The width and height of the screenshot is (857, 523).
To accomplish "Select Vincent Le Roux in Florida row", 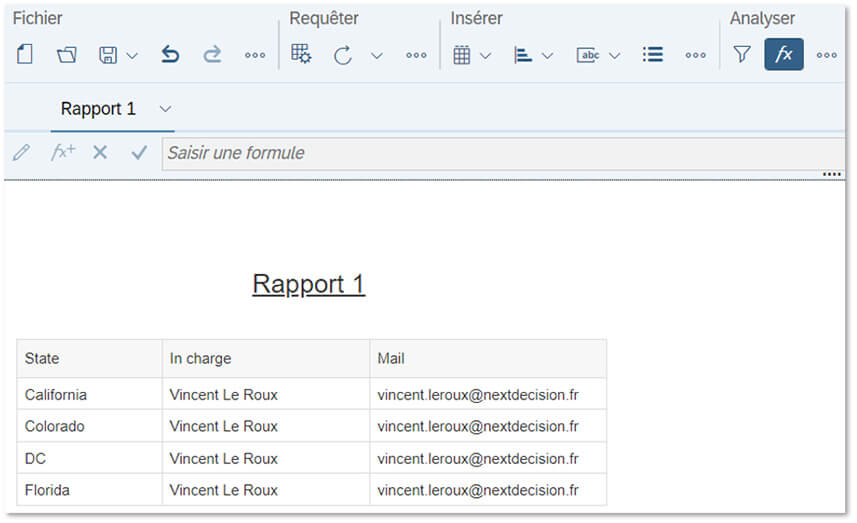I will (x=266, y=490).
